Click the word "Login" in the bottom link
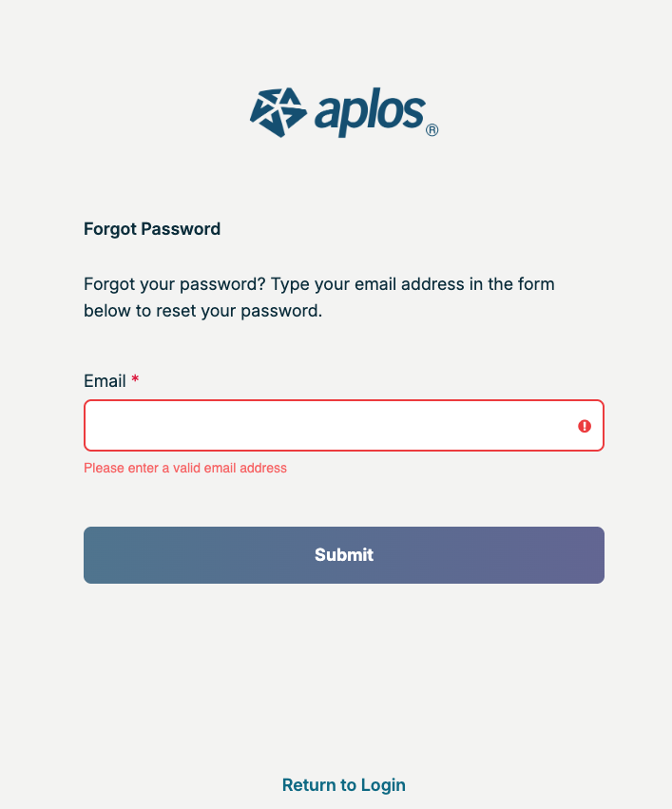The width and height of the screenshot is (672, 809). [x=383, y=785]
